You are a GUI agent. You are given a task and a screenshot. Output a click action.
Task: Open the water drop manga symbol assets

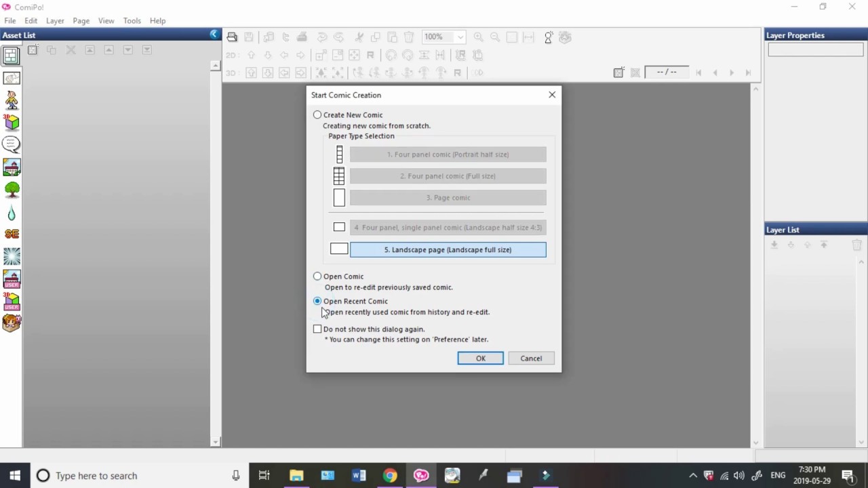tap(12, 214)
